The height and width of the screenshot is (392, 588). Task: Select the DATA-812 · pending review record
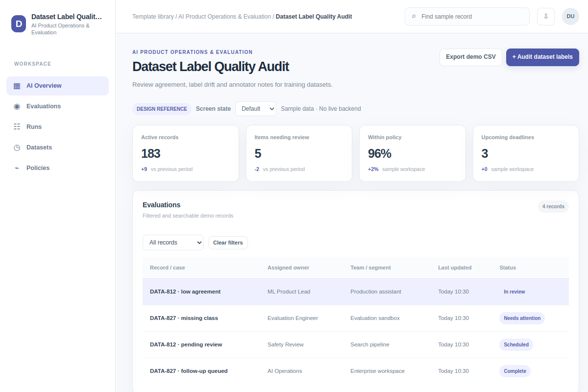click(x=356, y=344)
